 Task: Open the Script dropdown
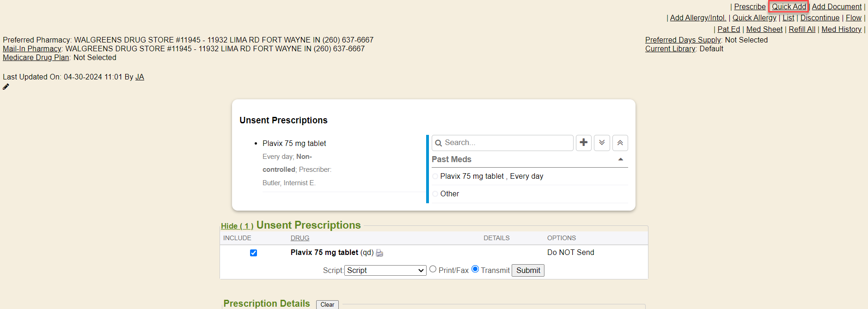pos(385,271)
